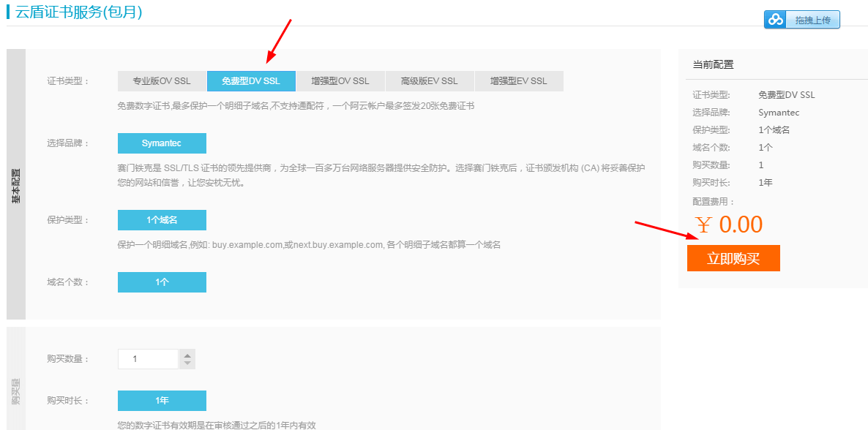Click the 当前配置 panel heading

(x=713, y=65)
